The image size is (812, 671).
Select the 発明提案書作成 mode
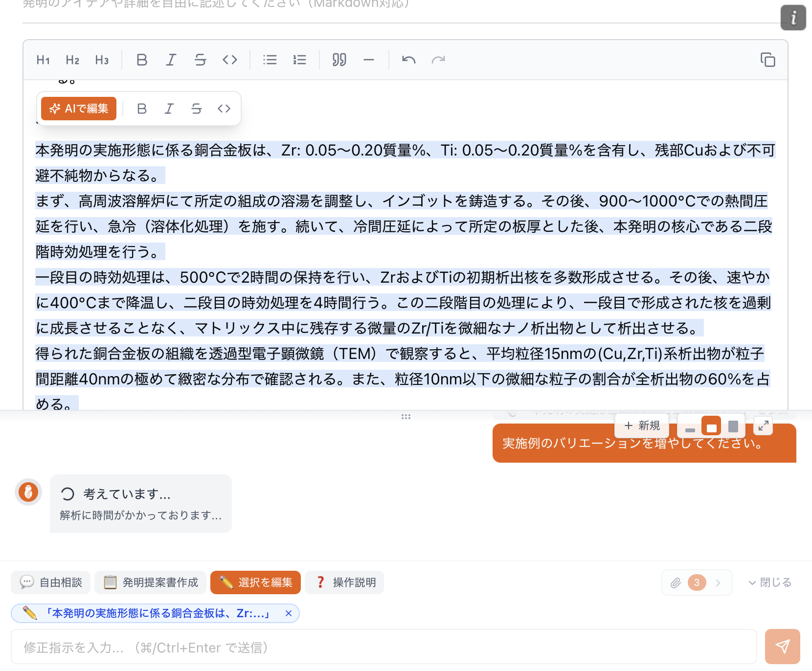pos(151,582)
